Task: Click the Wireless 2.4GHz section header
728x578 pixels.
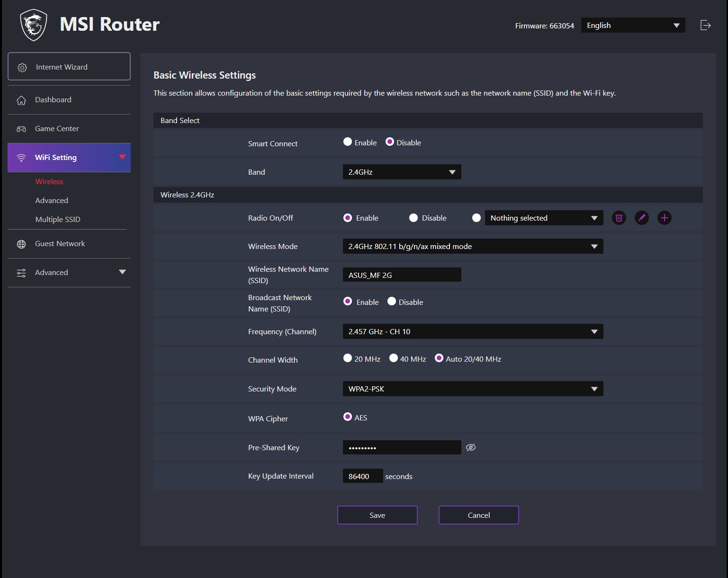Action: pyautogui.click(x=428, y=195)
